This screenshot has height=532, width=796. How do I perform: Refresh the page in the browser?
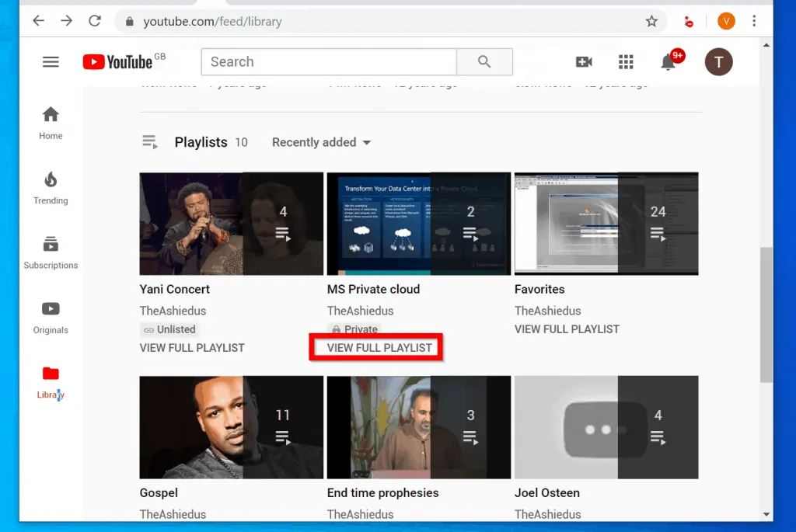click(x=95, y=21)
